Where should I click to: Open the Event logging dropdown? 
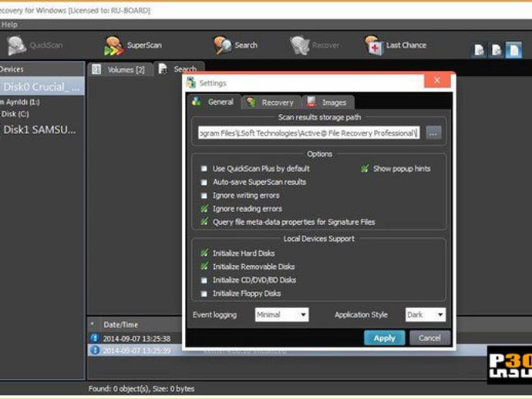[281, 314]
